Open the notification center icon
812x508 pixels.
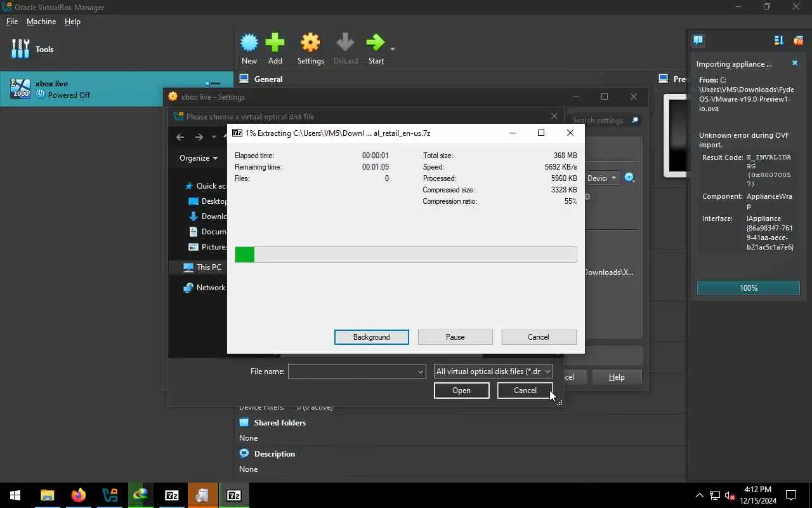698,41
